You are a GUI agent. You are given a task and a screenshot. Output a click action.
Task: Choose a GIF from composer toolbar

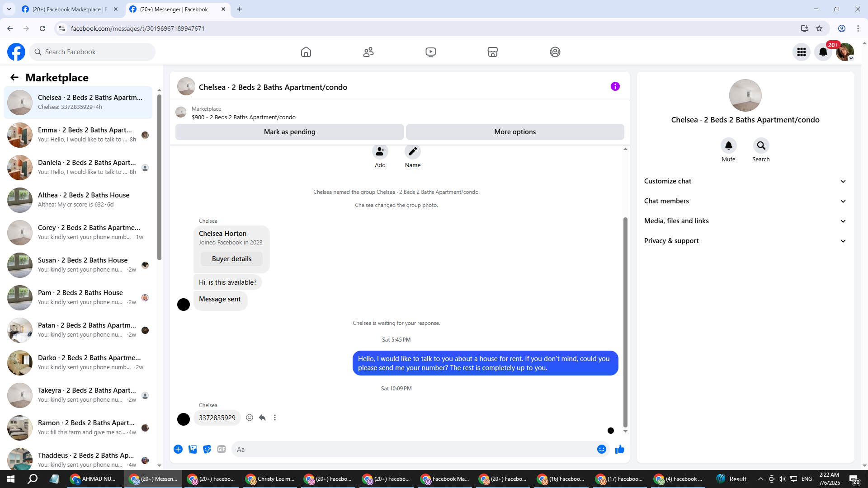[x=221, y=449]
